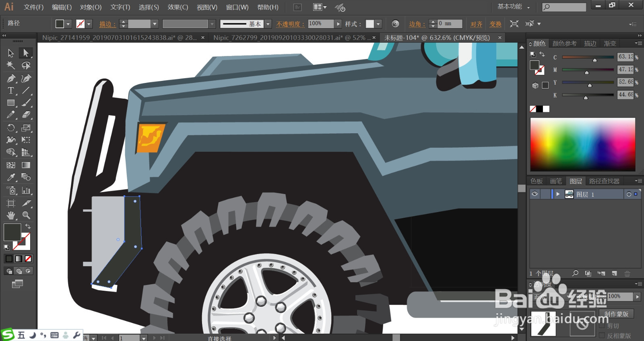Click the 不透明度 link in control bar
This screenshot has width=644, height=341.
(290, 24)
